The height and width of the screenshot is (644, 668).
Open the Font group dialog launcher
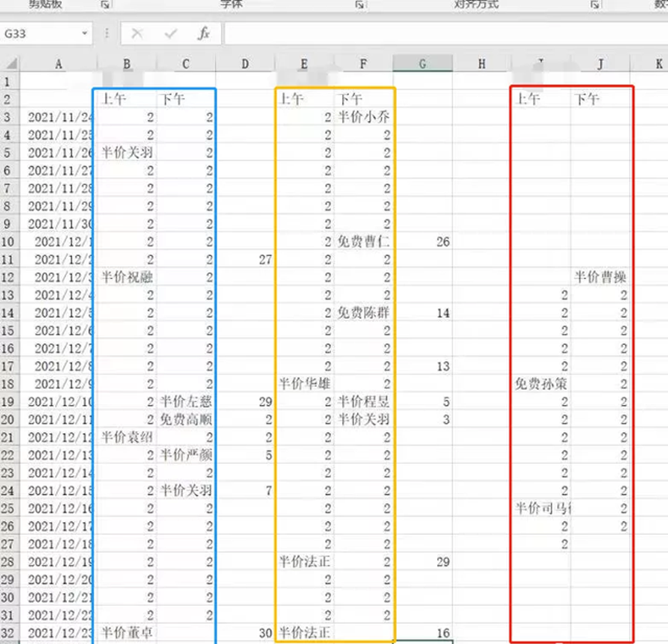[x=359, y=5]
